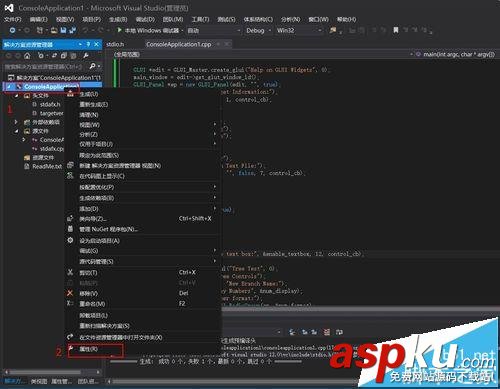Open the Window menu in the menu bar
500x389 pixels.
click(x=318, y=20)
